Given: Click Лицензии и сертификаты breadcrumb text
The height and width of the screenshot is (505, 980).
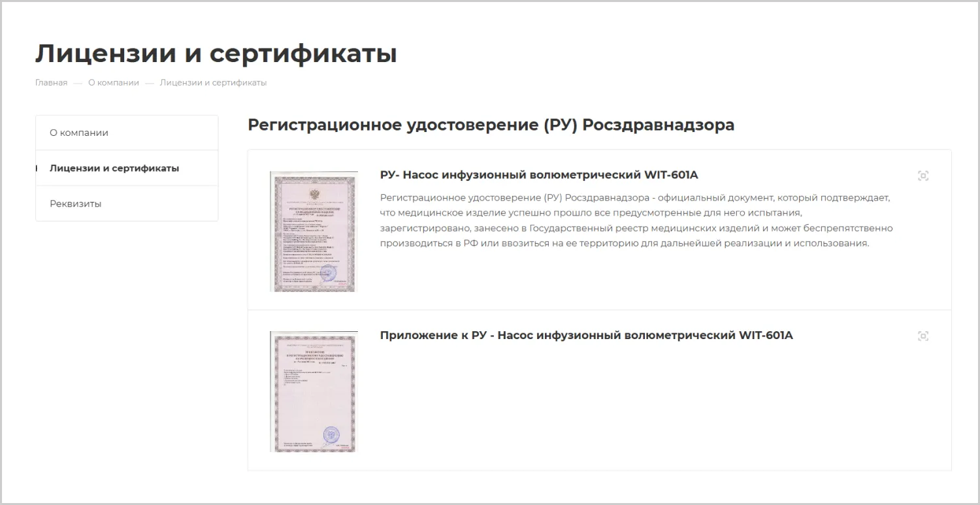Looking at the screenshot, I should coord(213,83).
